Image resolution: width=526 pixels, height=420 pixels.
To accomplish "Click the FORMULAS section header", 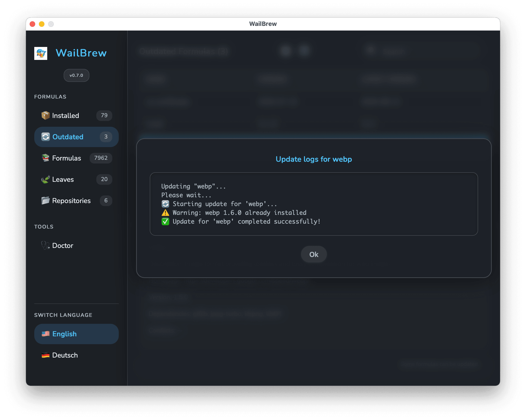I will [50, 97].
